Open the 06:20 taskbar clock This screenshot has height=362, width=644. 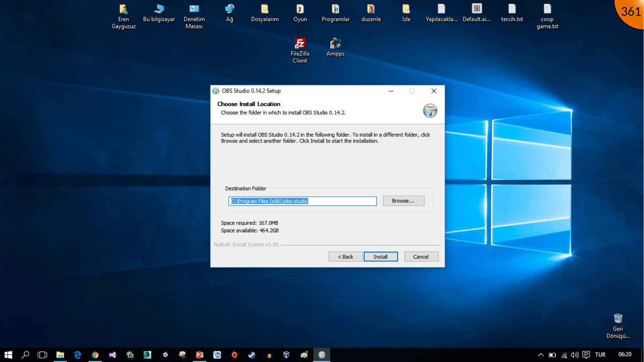click(625, 355)
